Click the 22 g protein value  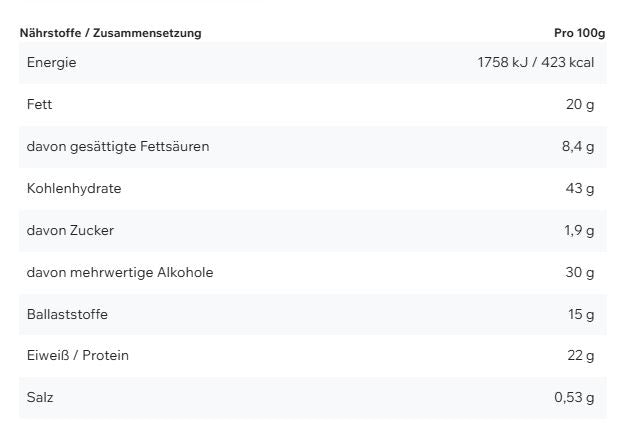click(580, 356)
